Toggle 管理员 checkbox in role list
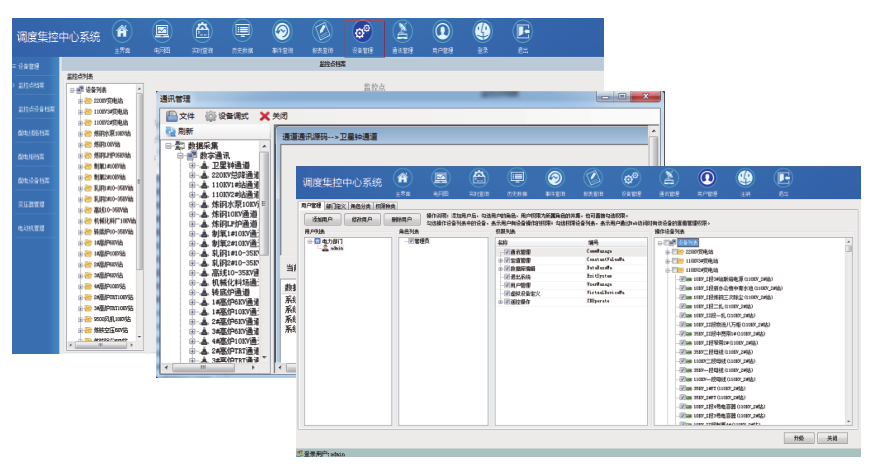Viewport: 884px width, 468px height. pos(410,241)
